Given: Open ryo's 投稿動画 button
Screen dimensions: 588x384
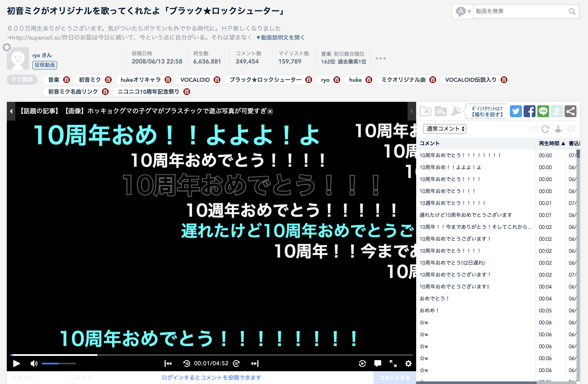Looking at the screenshot, I should click(45, 65).
